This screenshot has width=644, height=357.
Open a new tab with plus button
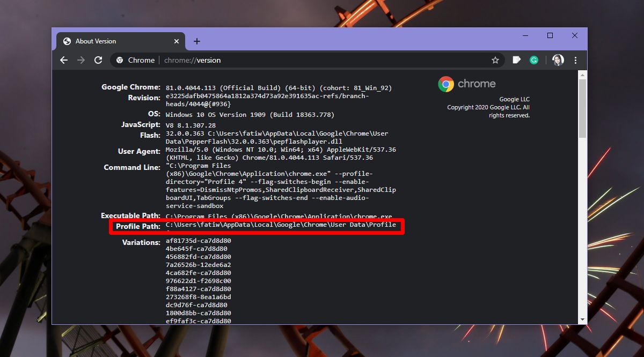coord(197,41)
